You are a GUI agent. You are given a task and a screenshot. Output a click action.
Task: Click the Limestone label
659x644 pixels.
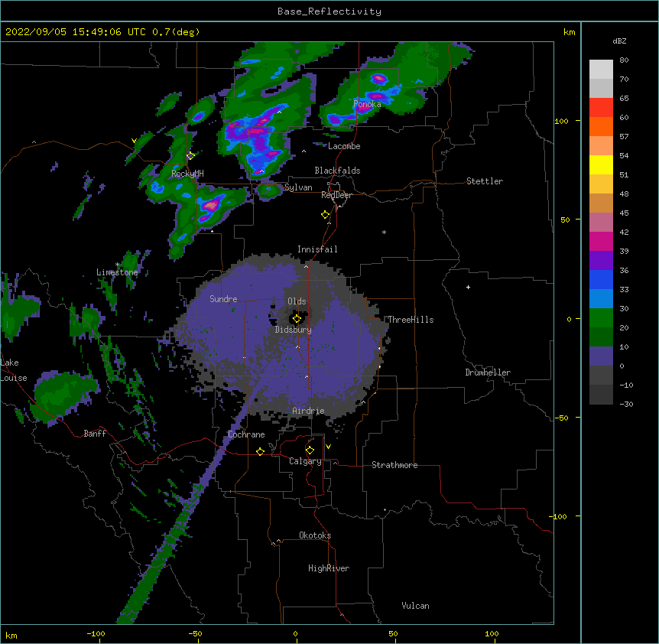click(x=117, y=272)
